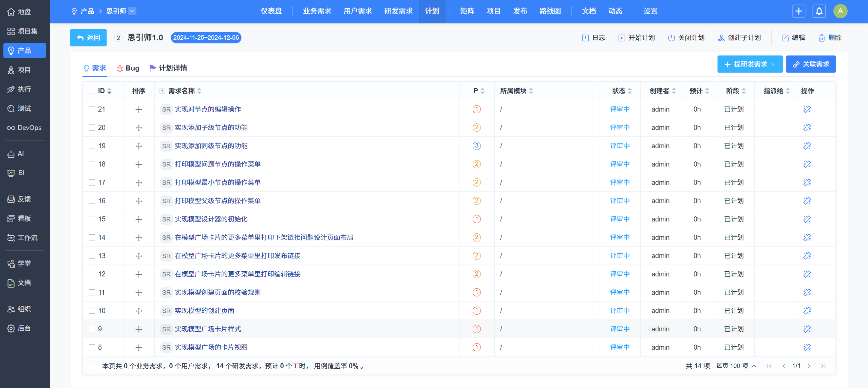Open DevOps from the sidebar
The height and width of the screenshot is (388, 868).
[x=24, y=128]
